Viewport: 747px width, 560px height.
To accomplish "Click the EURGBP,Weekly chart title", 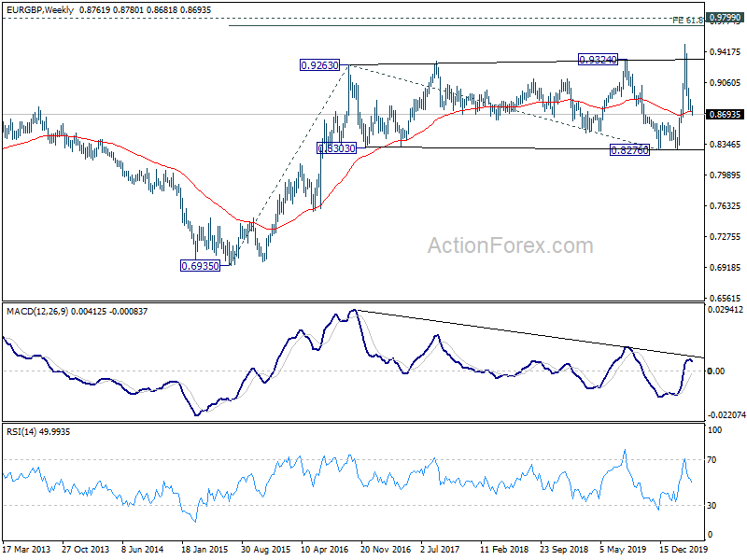I will (40, 10).
